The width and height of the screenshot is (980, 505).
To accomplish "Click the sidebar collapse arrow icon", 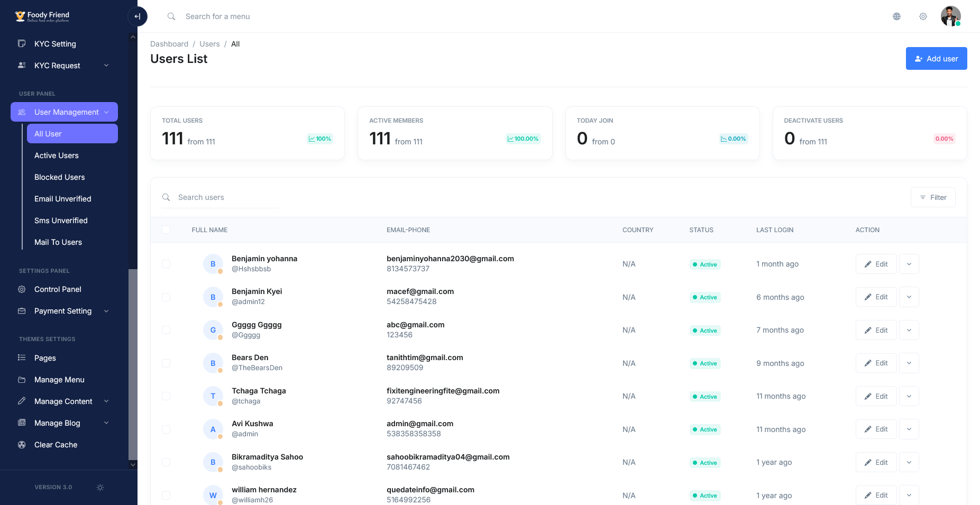I will tap(138, 16).
